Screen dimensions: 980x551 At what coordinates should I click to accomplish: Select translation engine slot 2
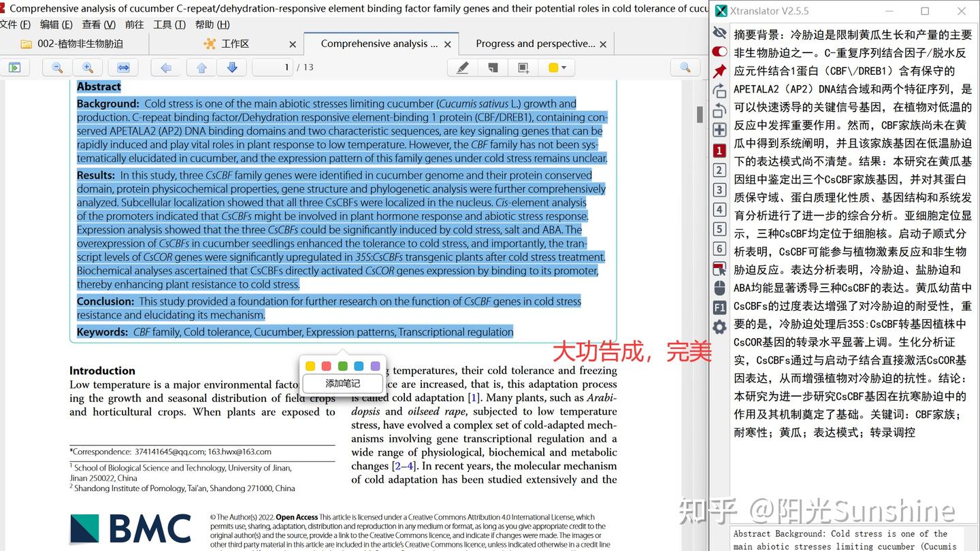719,170
